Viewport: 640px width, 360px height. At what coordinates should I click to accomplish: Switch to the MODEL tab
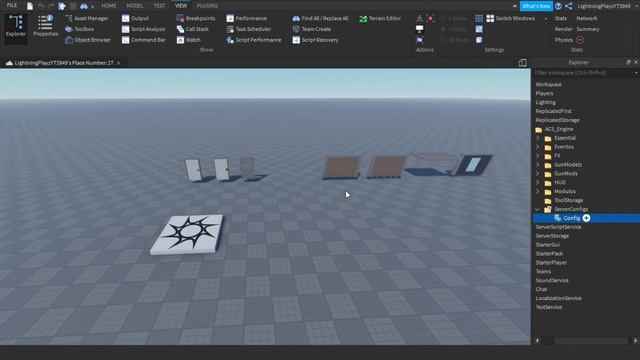pos(135,6)
